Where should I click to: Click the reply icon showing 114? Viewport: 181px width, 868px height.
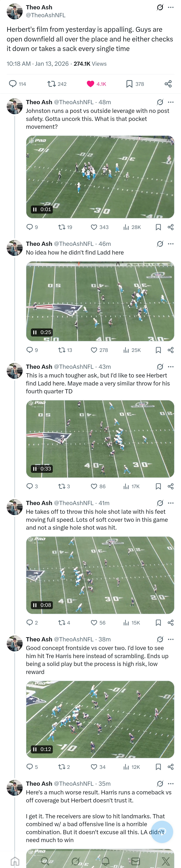13,84
